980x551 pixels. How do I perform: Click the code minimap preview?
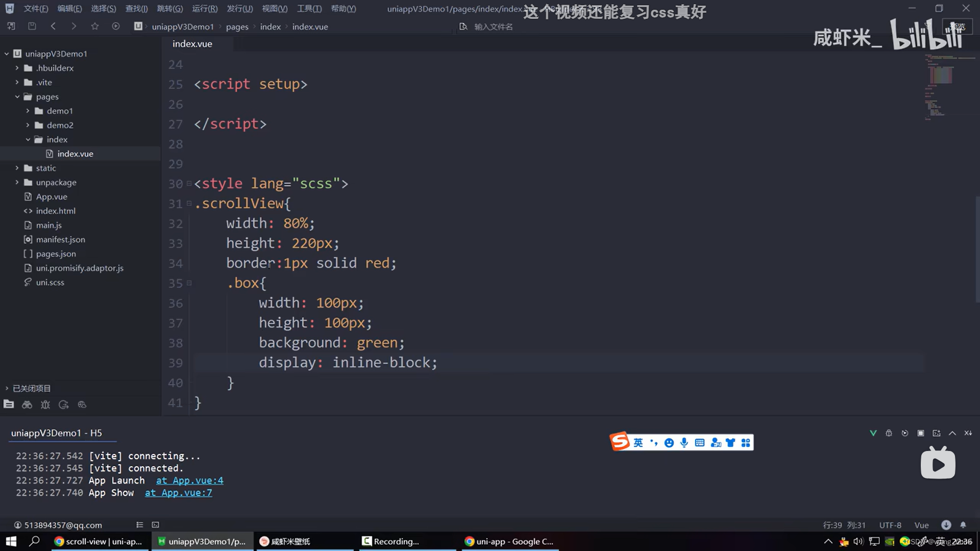(x=949, y=87)
